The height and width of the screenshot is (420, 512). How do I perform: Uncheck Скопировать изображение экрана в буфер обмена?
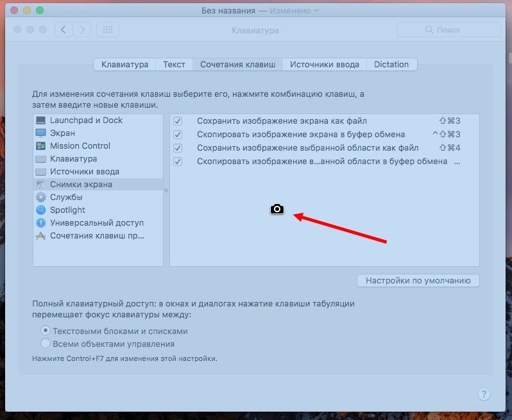(178, 135)
